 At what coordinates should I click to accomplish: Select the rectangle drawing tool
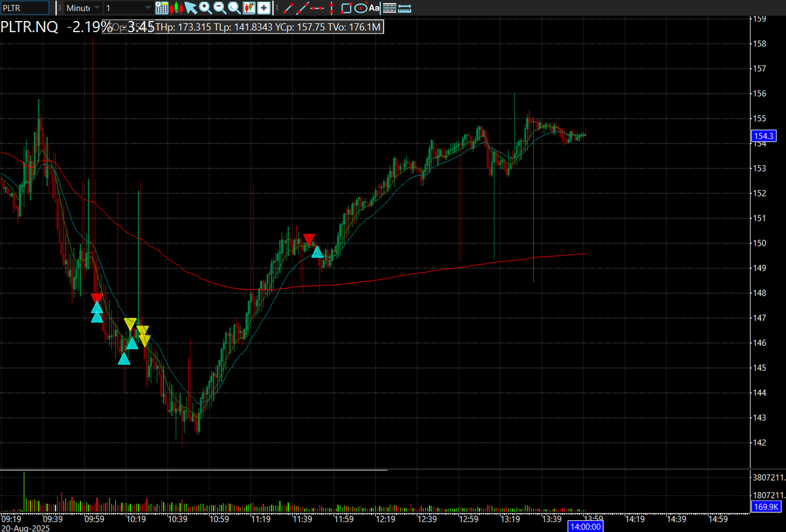[346, 8]
